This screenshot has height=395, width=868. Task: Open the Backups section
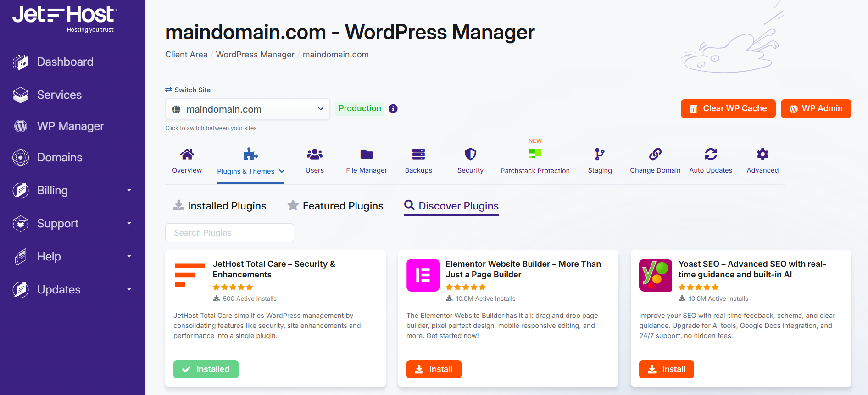click(418, 161)
